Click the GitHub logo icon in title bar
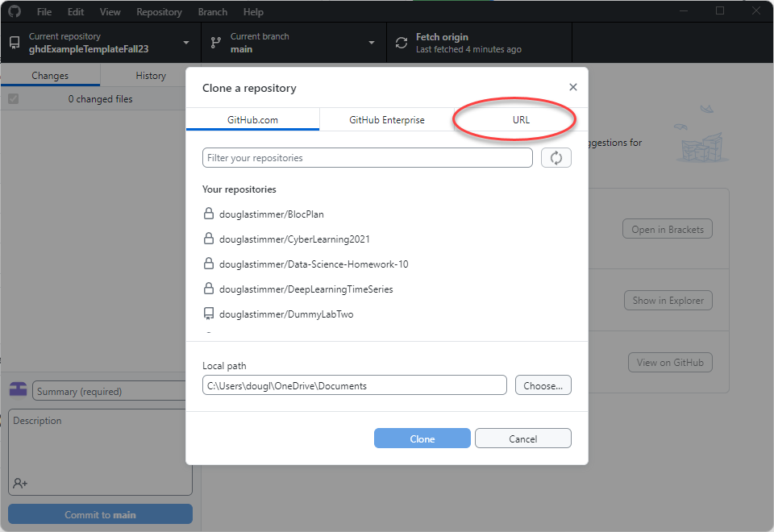Viewport: 774px width, 532px height. coord(15,12)
